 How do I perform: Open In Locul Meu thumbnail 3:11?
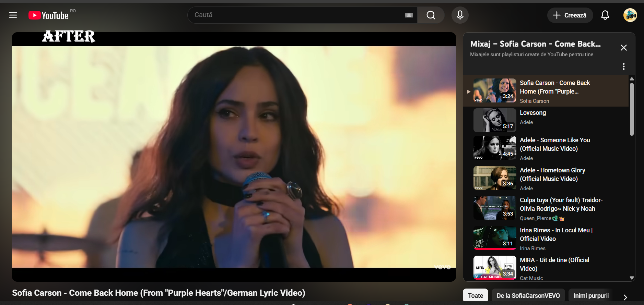coord(495,238)
